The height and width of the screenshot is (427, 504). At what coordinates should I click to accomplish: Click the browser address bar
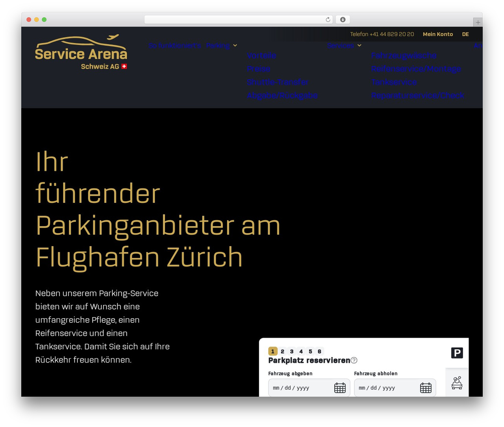tap(239, 20)
